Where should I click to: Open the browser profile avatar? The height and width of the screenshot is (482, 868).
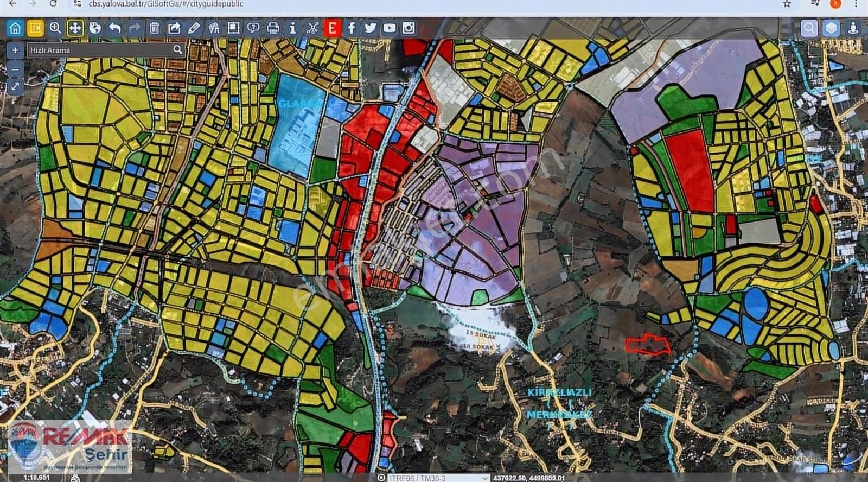(835, 3)
